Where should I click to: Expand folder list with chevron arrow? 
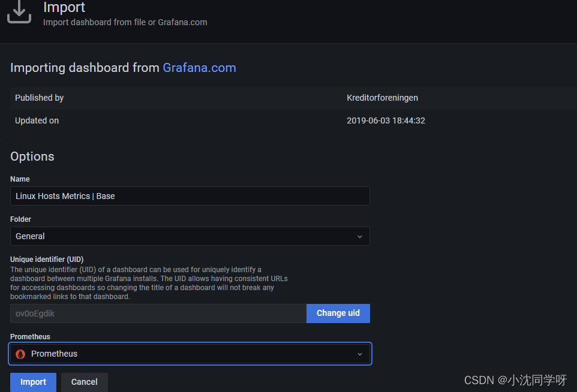360,236
